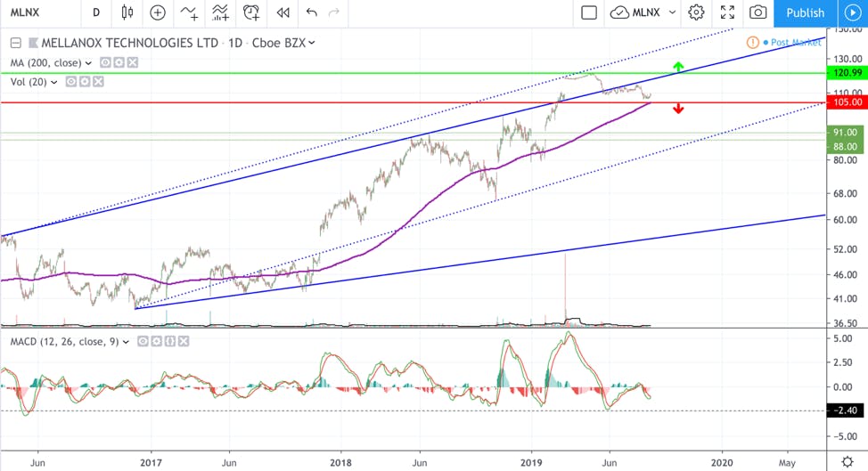Enter fullscreen mode
Viewport: 868px width, 471px height.
pos(727,12)
